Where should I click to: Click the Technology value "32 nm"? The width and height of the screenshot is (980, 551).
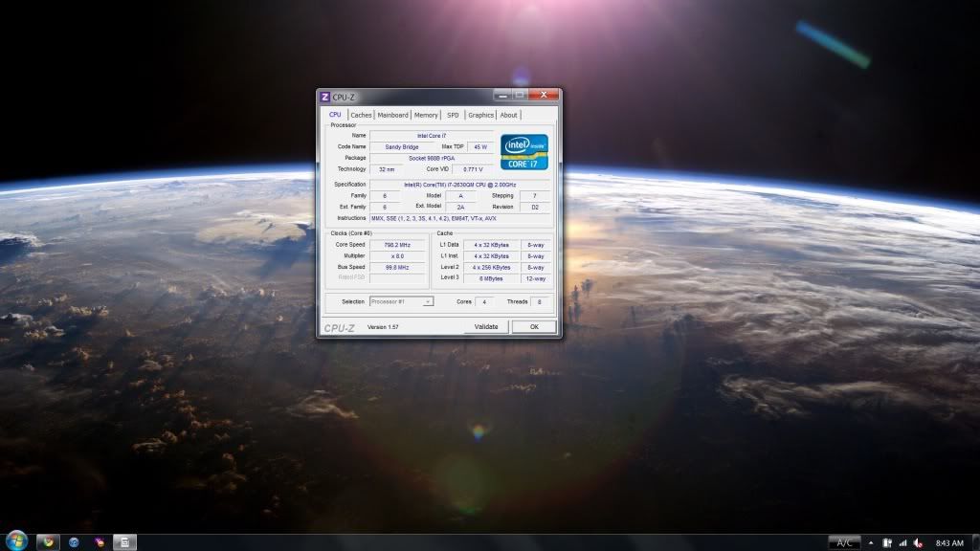387,169
